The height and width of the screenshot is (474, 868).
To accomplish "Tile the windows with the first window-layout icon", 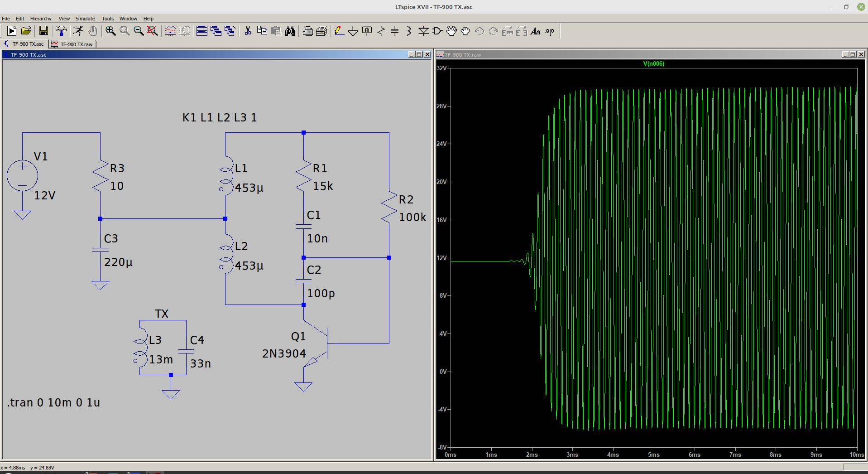I will click(x=202, y=31).
